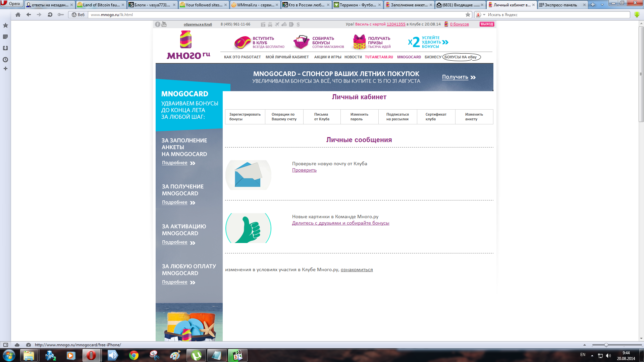Click the bookmark star in address bar

(x=468, y=15)
